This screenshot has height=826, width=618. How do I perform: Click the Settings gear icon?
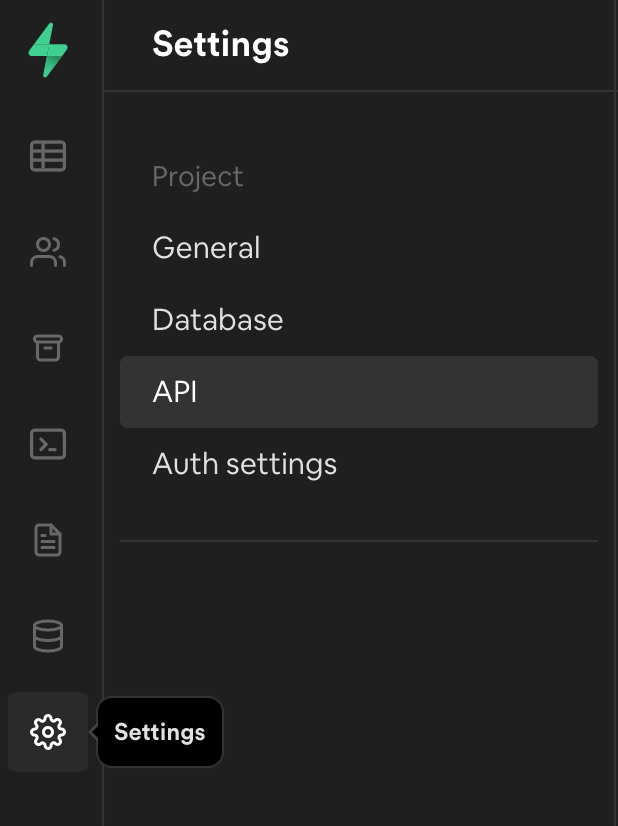[48, 732]
